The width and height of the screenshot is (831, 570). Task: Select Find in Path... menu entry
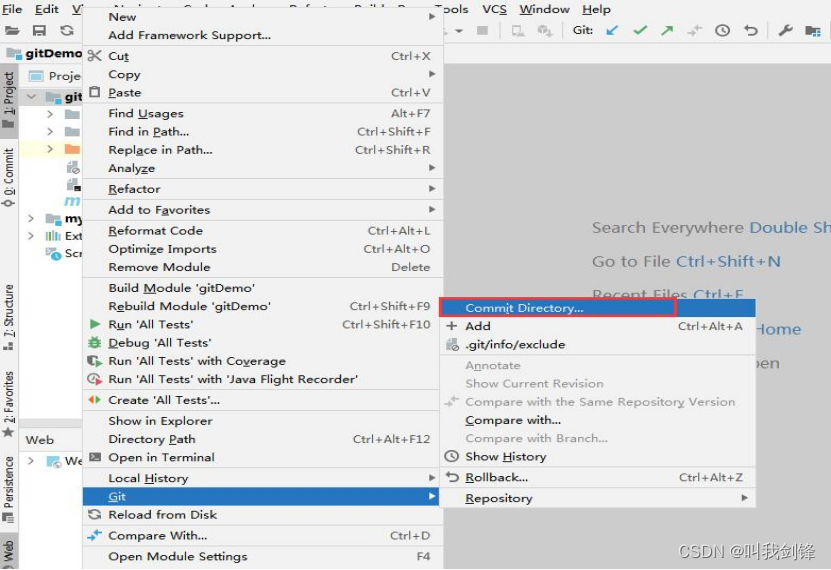coord(263,131)
